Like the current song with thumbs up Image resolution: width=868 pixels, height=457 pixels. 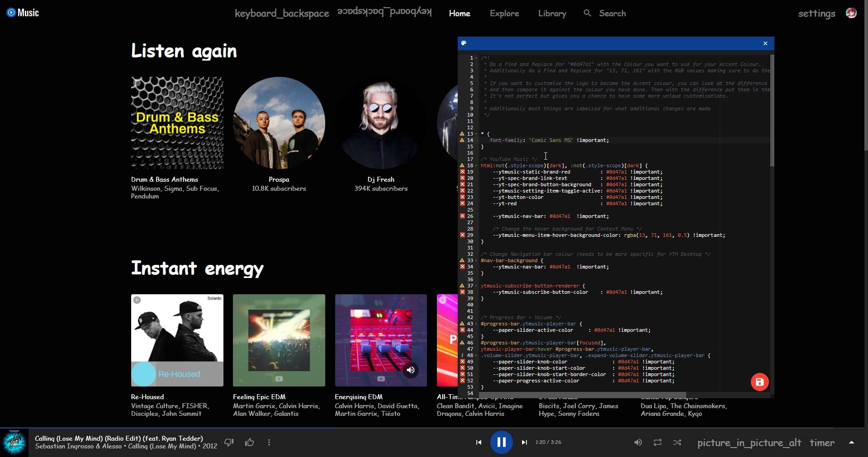pyautogui.click(x=249, y=442)
